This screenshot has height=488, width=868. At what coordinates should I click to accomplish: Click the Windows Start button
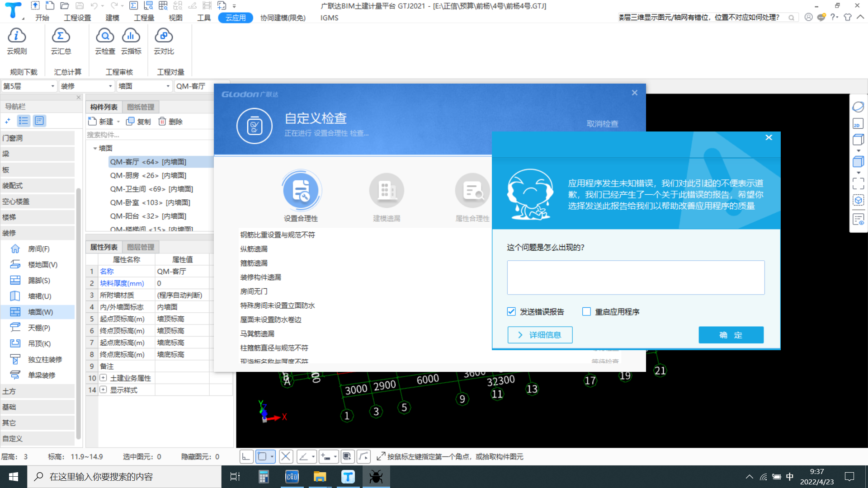point(14,477)
